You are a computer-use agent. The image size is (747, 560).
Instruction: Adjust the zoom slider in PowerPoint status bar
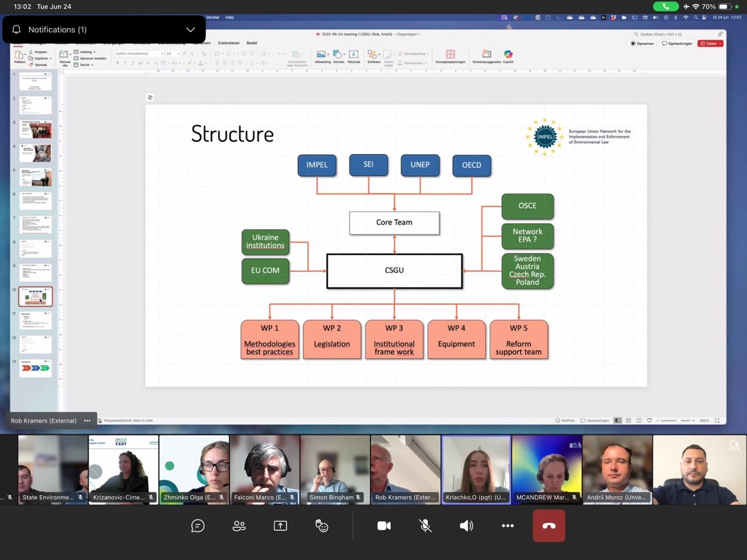point(675,421)
